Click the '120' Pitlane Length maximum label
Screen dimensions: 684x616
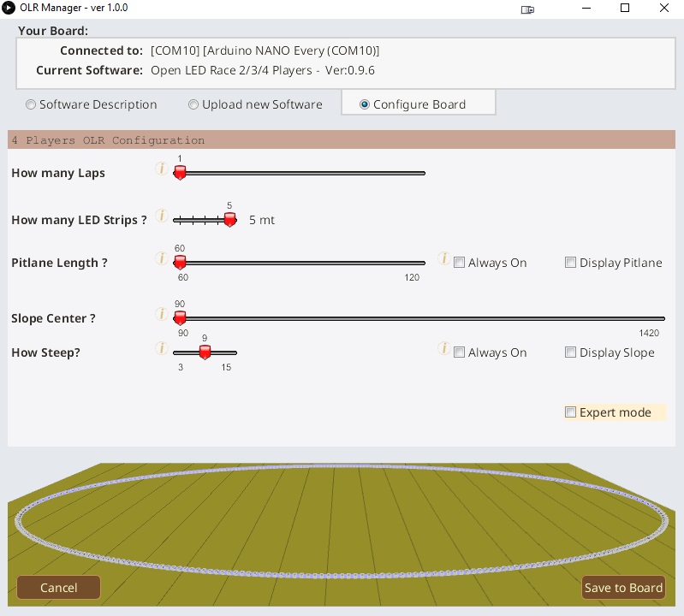point(412,277)
